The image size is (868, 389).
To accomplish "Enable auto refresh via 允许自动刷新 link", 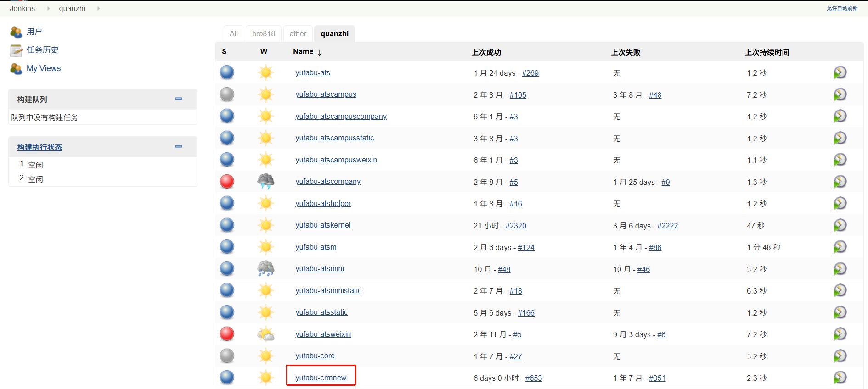I will coord(842,8).
